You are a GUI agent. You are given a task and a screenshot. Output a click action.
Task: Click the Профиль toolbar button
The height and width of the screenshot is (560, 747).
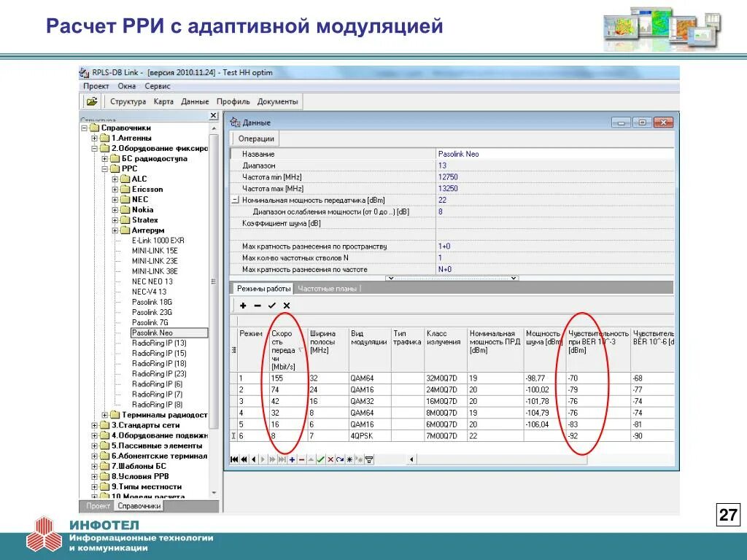click(x=233, y=101)
